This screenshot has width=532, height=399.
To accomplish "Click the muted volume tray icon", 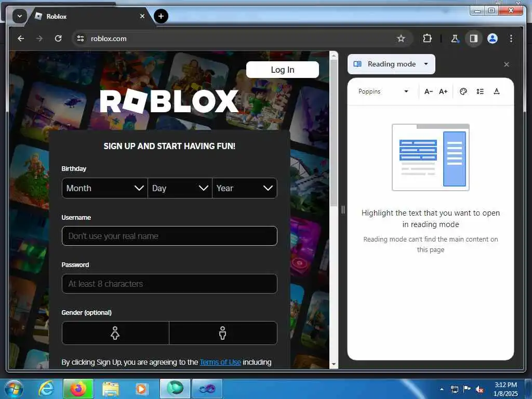I will pyautogui.click(x=480, y=390).
